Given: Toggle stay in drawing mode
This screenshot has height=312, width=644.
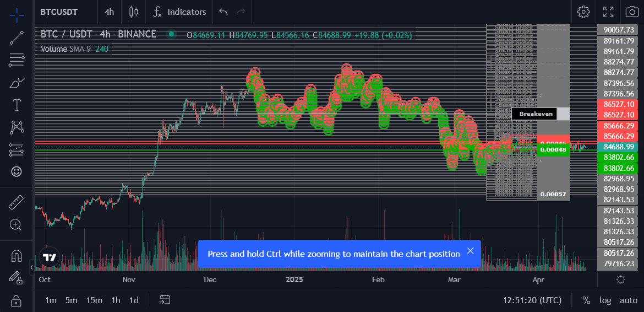Looking at the screenshot, I should (17, 278).
